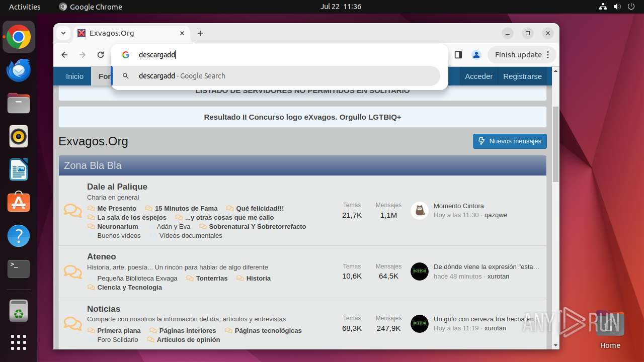This screenshot has width=644, height=362.
Task: Open the Sobrenatural Y Sobretorrefacto subforum
Action: (x=258, y=226)
